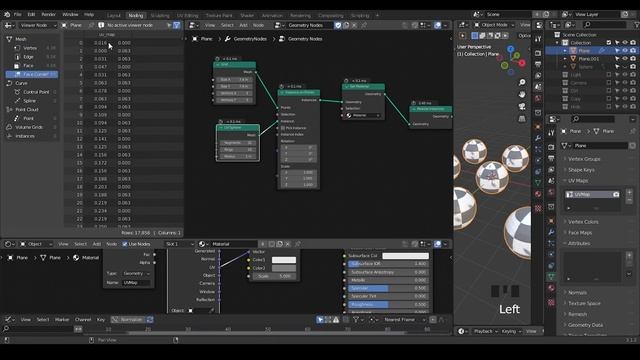Toggle Normalize button in graph editor

coord(128,320)
